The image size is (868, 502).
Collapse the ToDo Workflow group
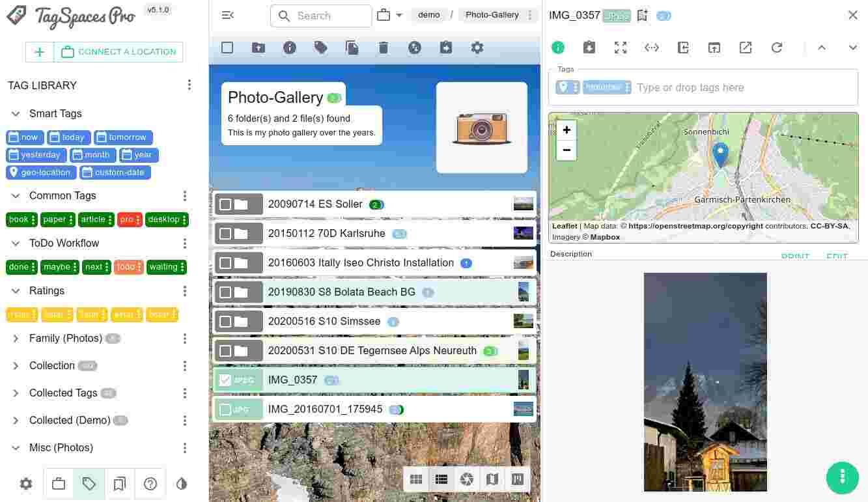16,244
